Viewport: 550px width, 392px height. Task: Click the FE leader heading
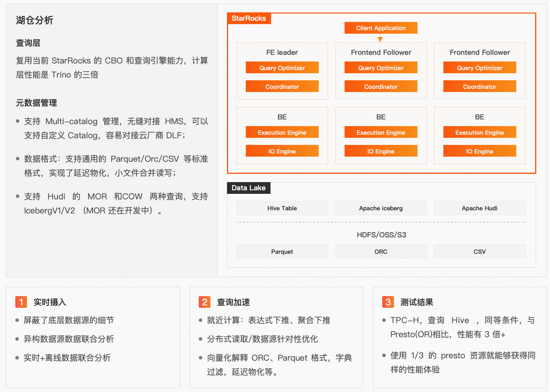282,52
